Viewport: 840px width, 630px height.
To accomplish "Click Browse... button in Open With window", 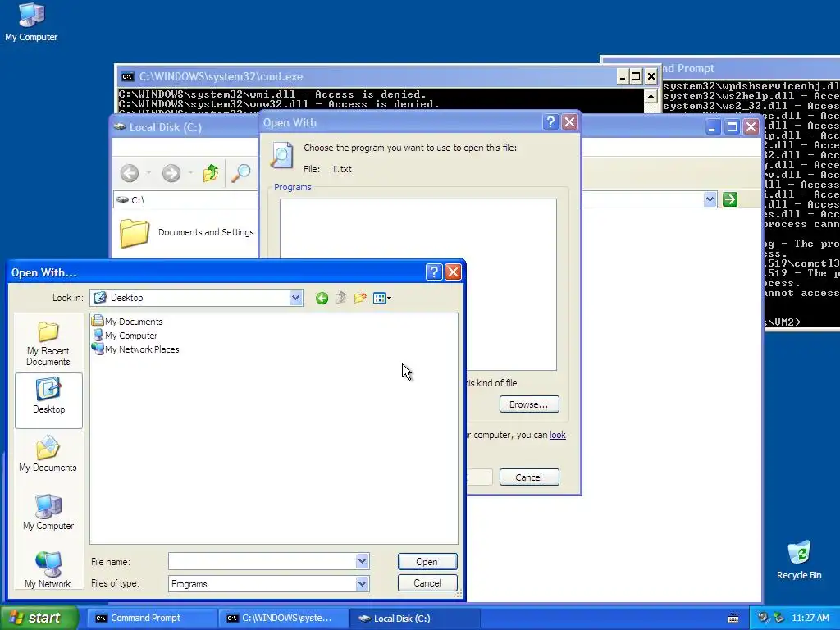I will pyautogui.click(x=529, y=404).
